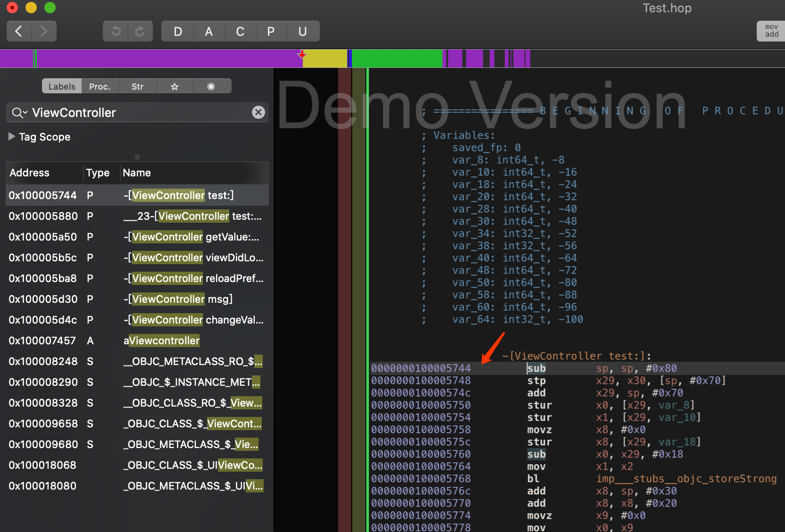Select the -[ViewController test:] label row
The height and width of the screenshot is (532, 785).
[x=137, y=195]
